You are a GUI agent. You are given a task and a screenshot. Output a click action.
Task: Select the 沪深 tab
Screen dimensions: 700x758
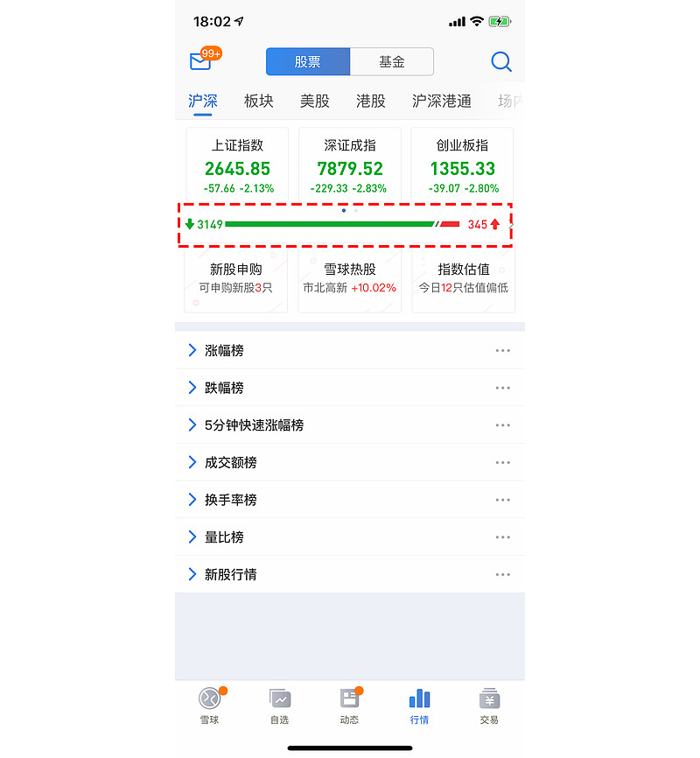coord(203,101)
